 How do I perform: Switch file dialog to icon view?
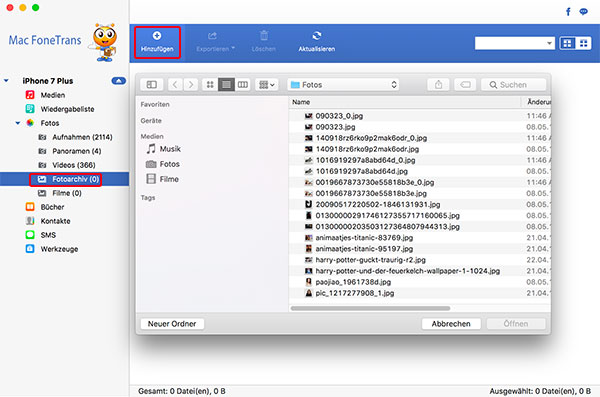point(210,85)
